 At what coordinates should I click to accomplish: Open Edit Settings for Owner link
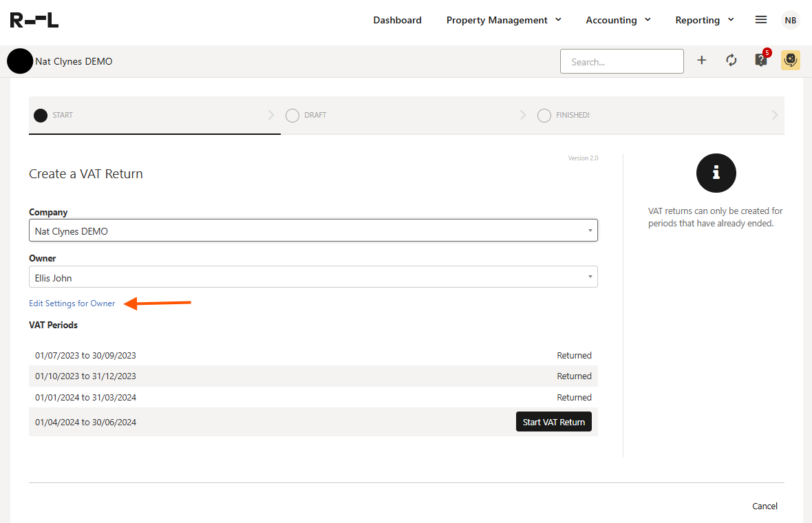(72, 303)
